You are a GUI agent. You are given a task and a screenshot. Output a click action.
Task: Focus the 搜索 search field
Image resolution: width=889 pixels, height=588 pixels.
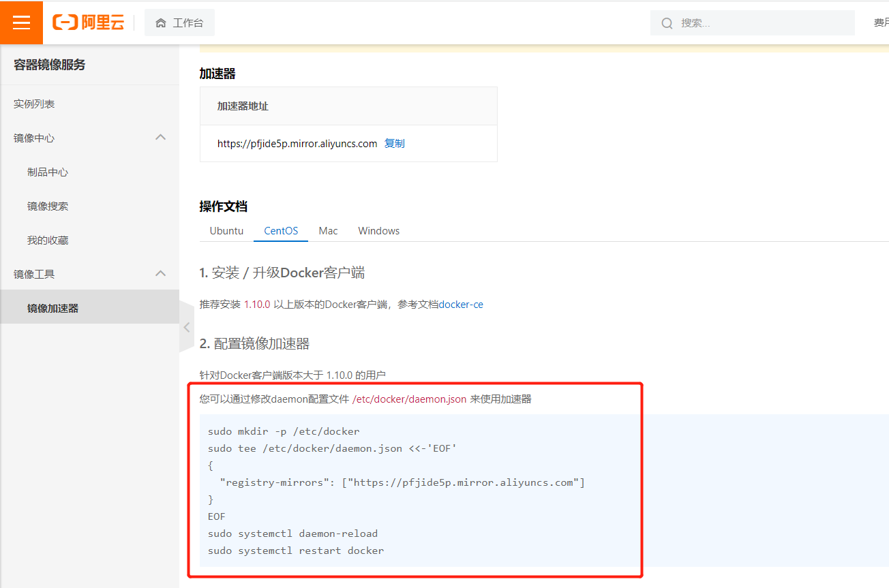pyautogui.click(x=753, y=23)
